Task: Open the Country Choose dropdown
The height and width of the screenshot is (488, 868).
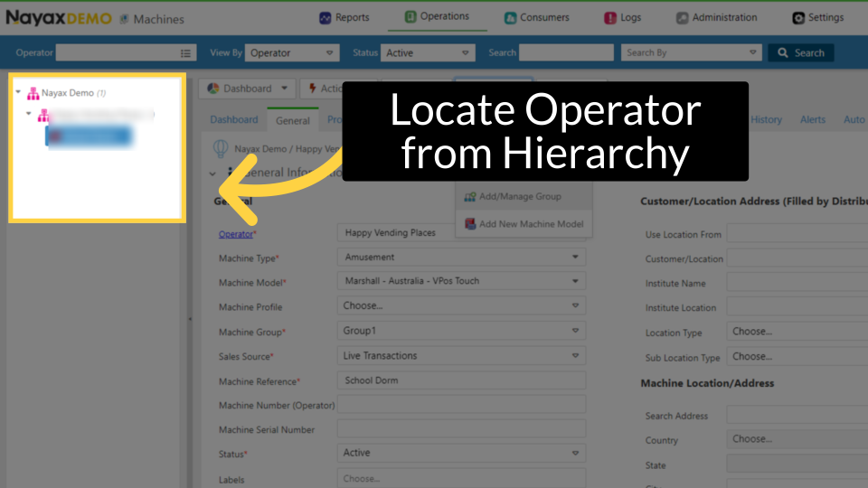Action: point(797,439)
